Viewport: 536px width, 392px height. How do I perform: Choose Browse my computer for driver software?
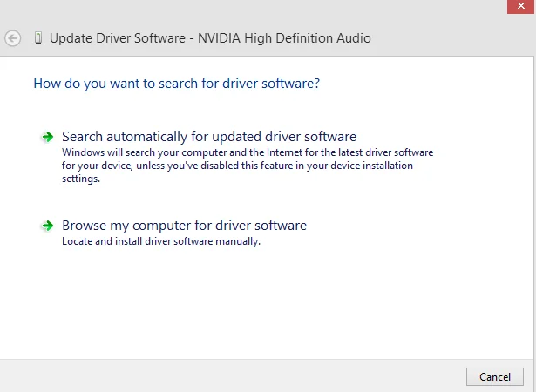click(x=184, y=226)
